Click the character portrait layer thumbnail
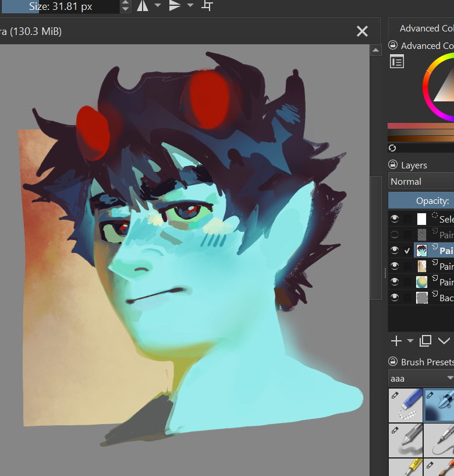Image resolution: width=454 pixels, height=476 pixels. click(421, 251)
